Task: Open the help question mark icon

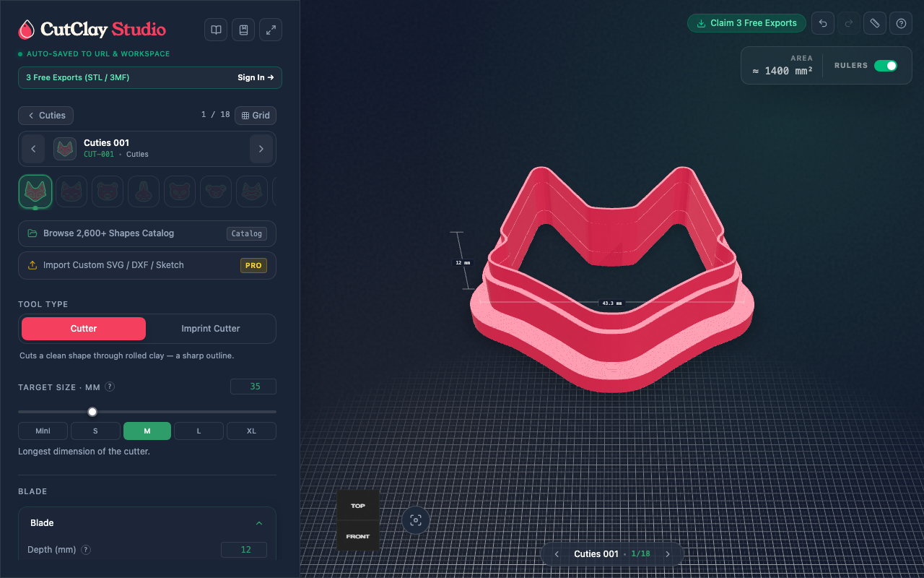Action: (901, 23)
